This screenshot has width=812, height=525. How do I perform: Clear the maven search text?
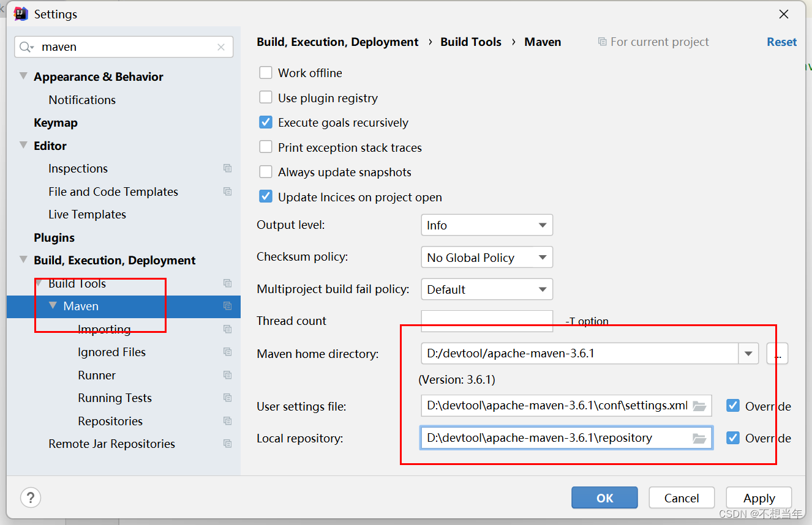[221, 47]
